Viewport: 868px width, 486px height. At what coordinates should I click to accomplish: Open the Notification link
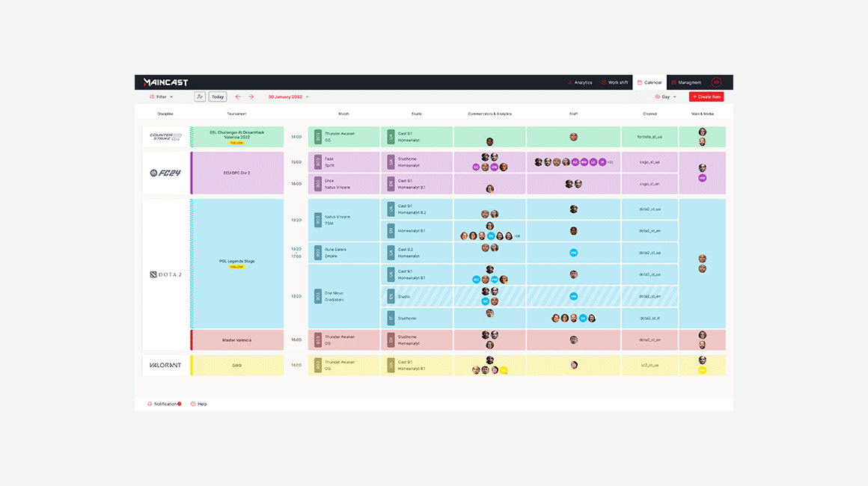[165, 404]
